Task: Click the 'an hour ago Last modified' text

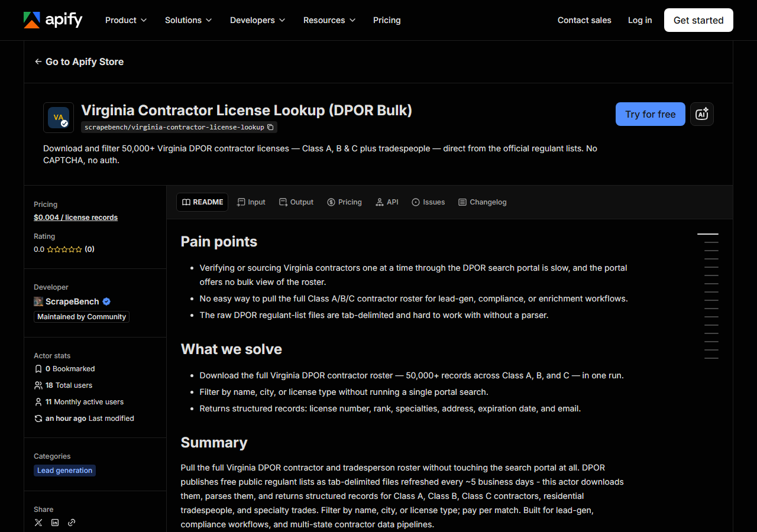Action: [90, 419]
